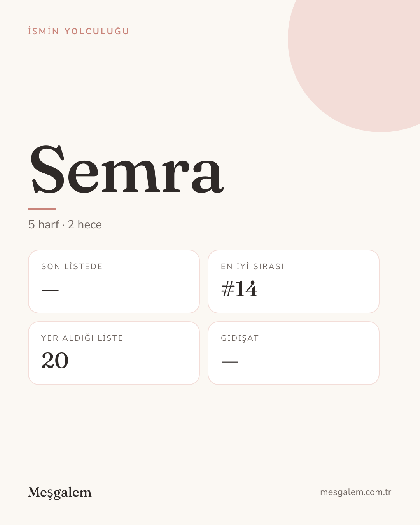Click the 5 harf · 2 hece subtitle
420x525 pixels.
click(x=65, y=224)
